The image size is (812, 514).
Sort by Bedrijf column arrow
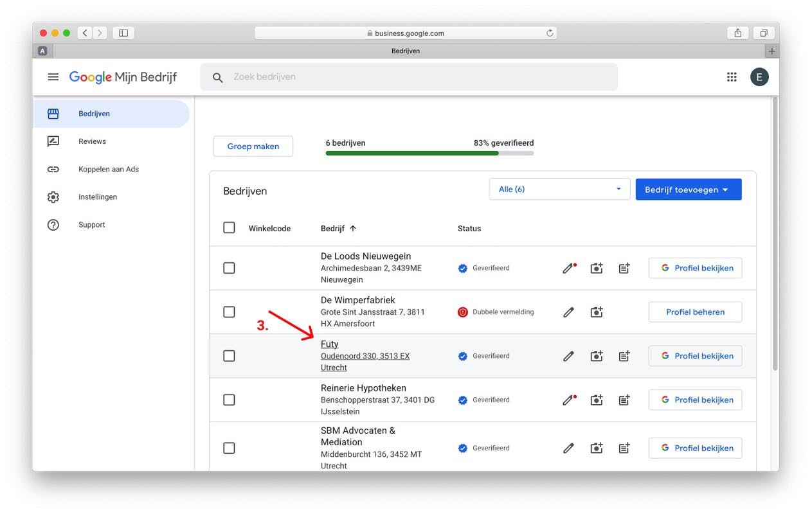point(353,229)
